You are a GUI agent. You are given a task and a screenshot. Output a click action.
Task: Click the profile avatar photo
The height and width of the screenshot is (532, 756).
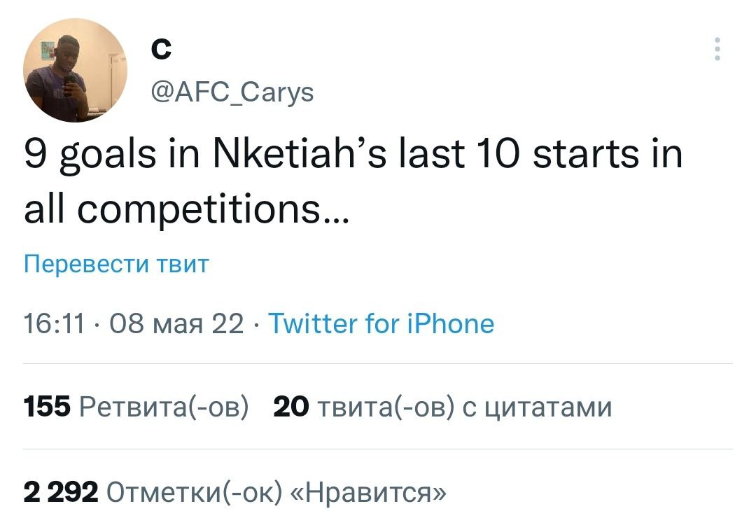click(74, 71)
